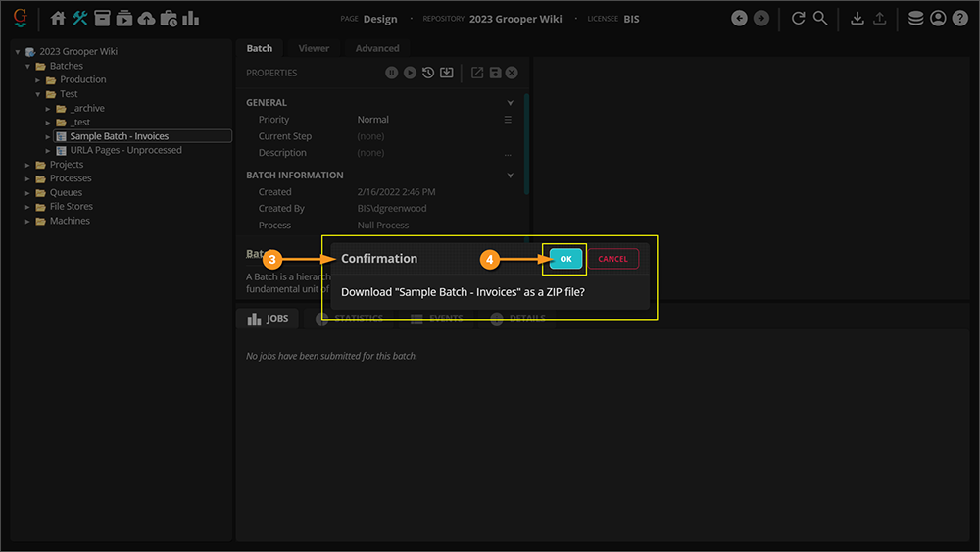Switch to the Viewer tab

pyautogui.click(x=314, y=48)
